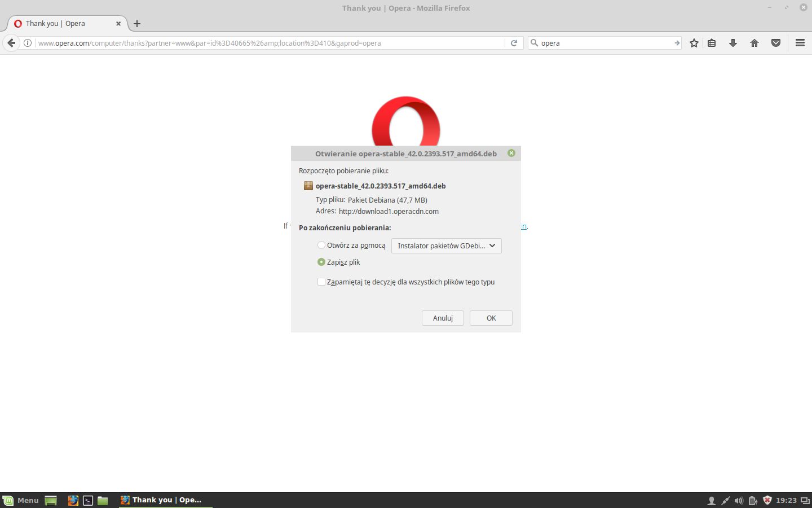Switch to the 'Thank you | Opera' browser tab

67,24
